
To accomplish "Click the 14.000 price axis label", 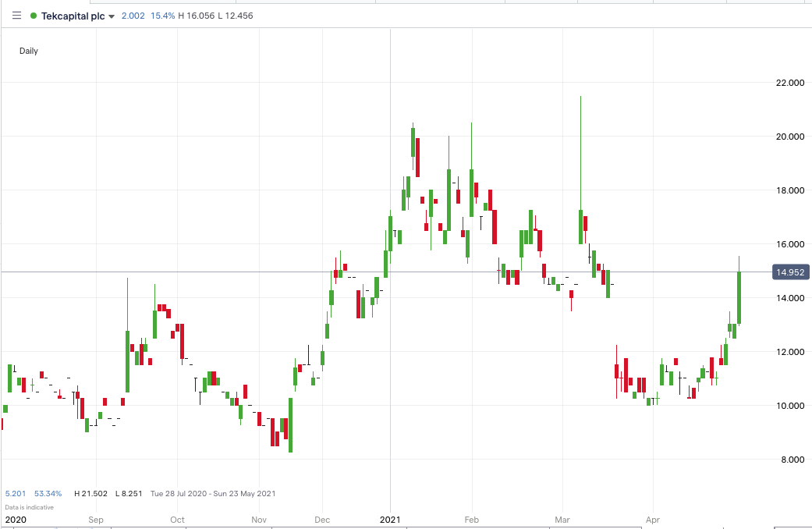I will pos(790,298).
